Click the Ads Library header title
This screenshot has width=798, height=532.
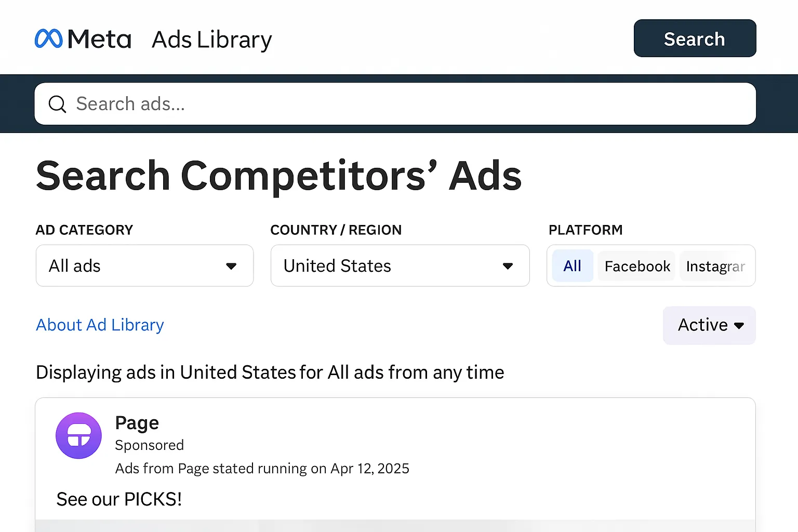(x=212, y=39)
